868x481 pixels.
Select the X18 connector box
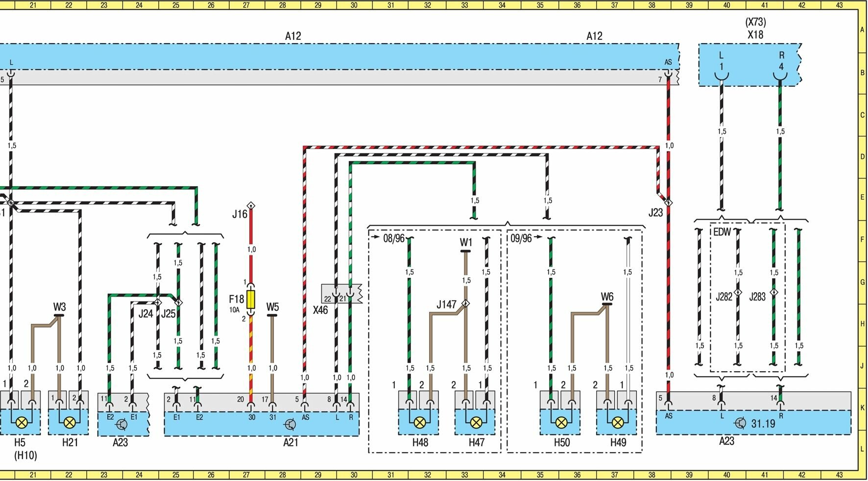[x=749, y=65]
